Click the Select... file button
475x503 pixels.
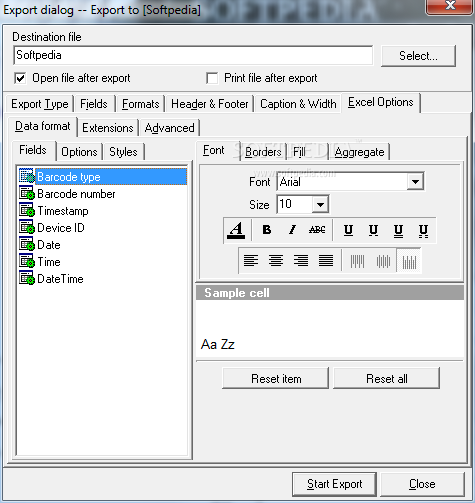[x=418, y=56]
